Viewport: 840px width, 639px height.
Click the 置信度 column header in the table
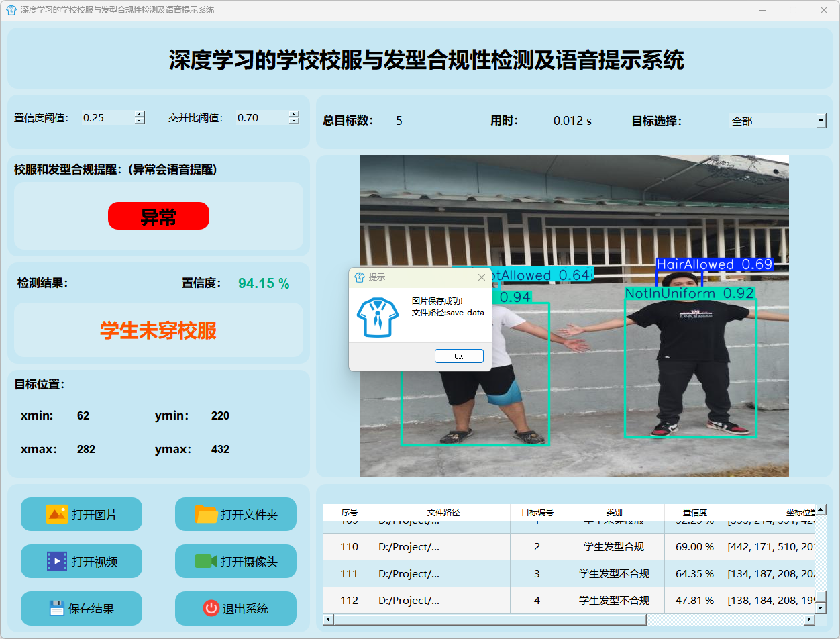tap(694, 512)
